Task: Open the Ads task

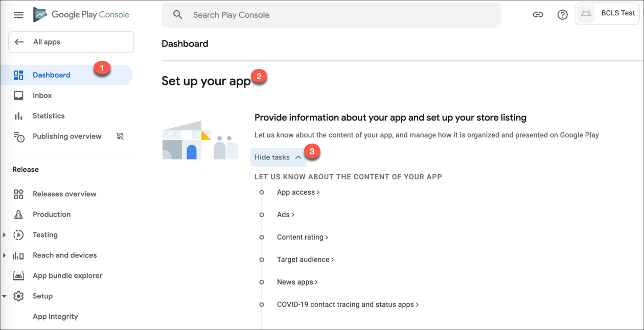Action: [x=286, y=215]
